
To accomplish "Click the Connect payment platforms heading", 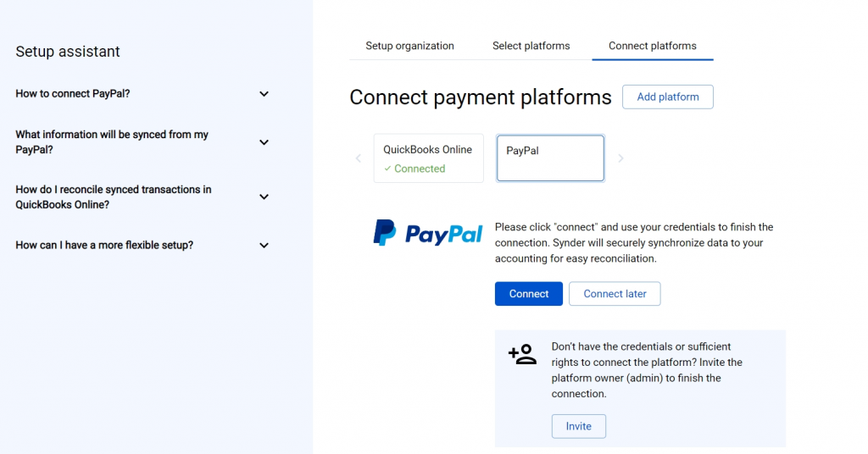I will tap(481, 97).
